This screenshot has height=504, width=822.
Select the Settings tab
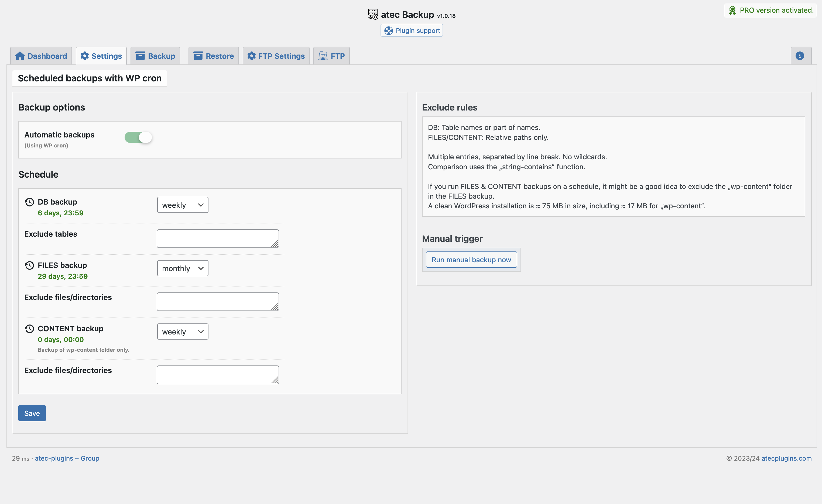point(101,56)
